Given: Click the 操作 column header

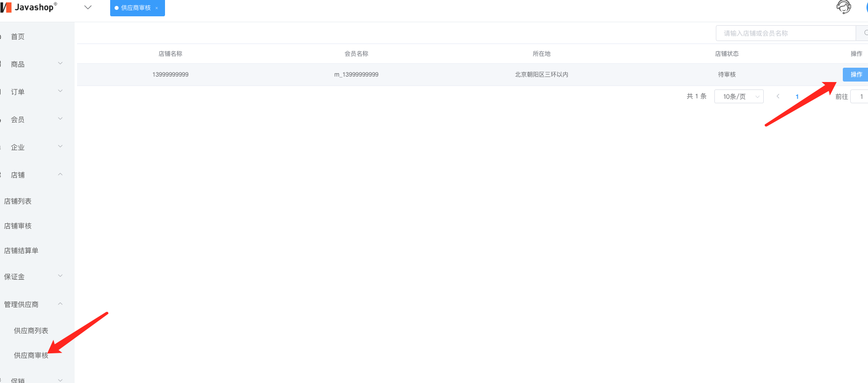Looking at the screenshot, I should 856,54.
